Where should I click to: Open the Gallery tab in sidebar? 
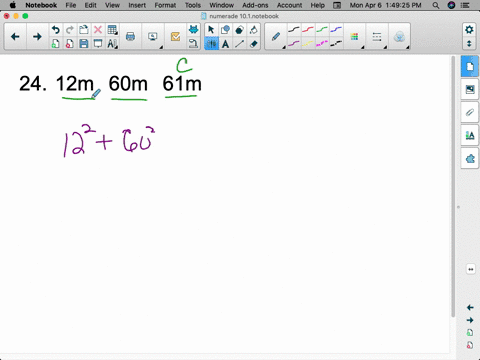point(470,89)
